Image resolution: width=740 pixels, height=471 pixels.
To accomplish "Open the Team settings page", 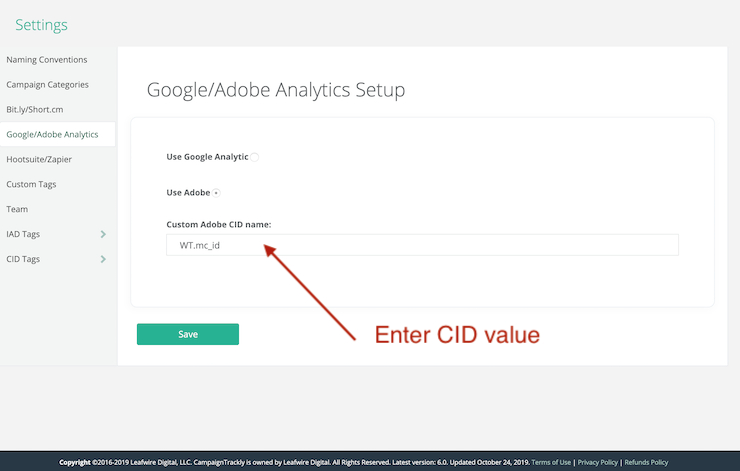I will 17,209.
